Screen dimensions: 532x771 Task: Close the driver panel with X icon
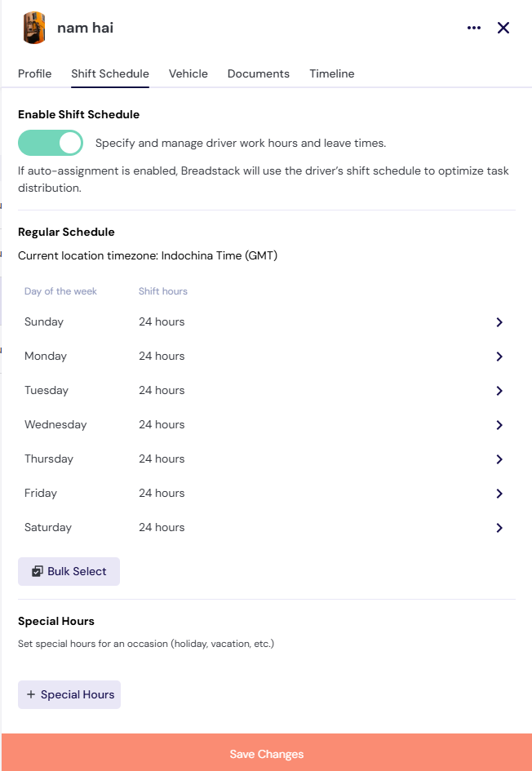(x=503, y=28)
